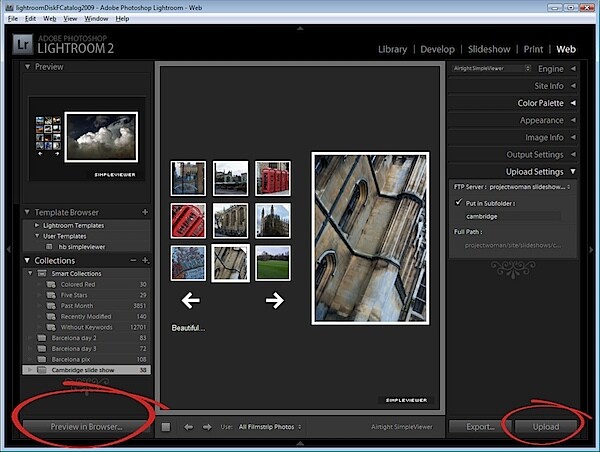Viewport: 600px width, 452px height.
Task: Switch to the Library module
Action: tap(393, 49)
